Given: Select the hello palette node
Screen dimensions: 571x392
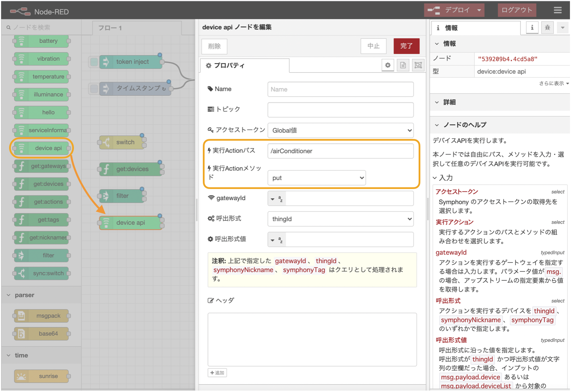Looking at the screenshot, I should pyautogui.click(x=41, y=112).
